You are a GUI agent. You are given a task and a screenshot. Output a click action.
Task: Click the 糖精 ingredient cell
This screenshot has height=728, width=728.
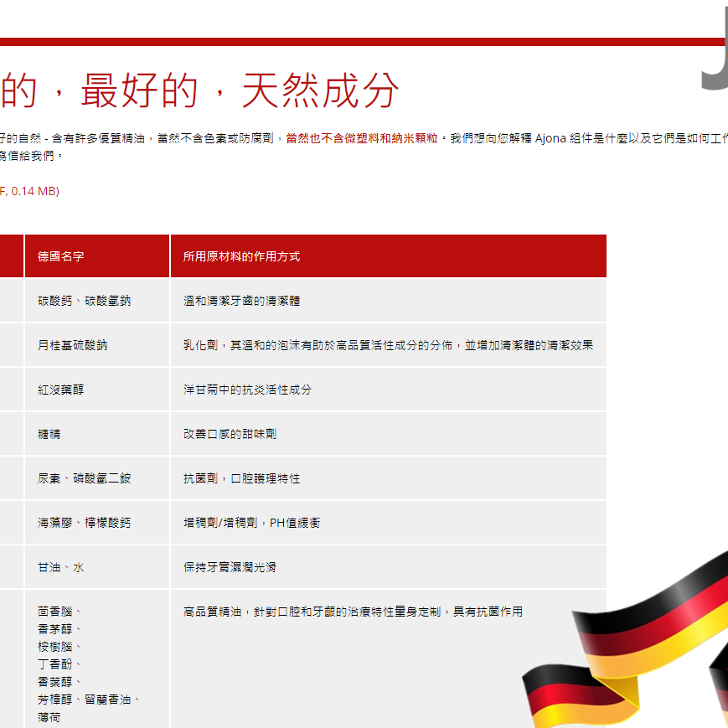pyautogui.click(x=49, y=434)
